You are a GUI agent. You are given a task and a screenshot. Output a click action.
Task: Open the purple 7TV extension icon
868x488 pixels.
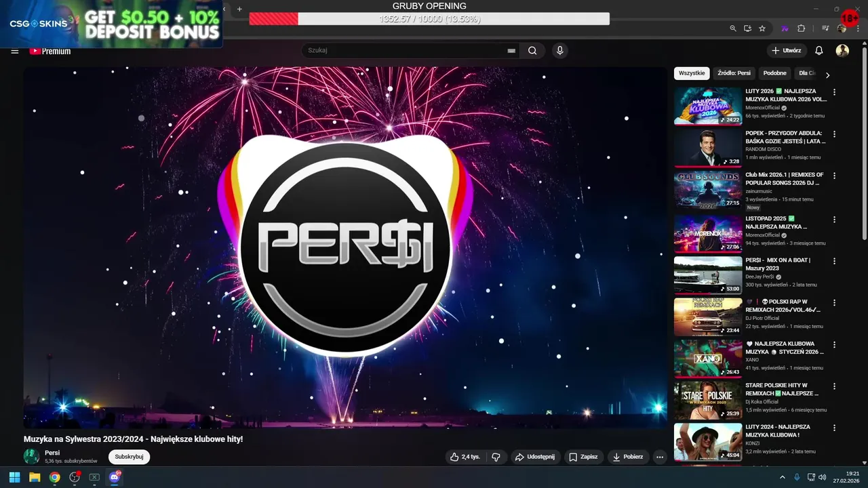pyautogui.click(x=785, y=28)
